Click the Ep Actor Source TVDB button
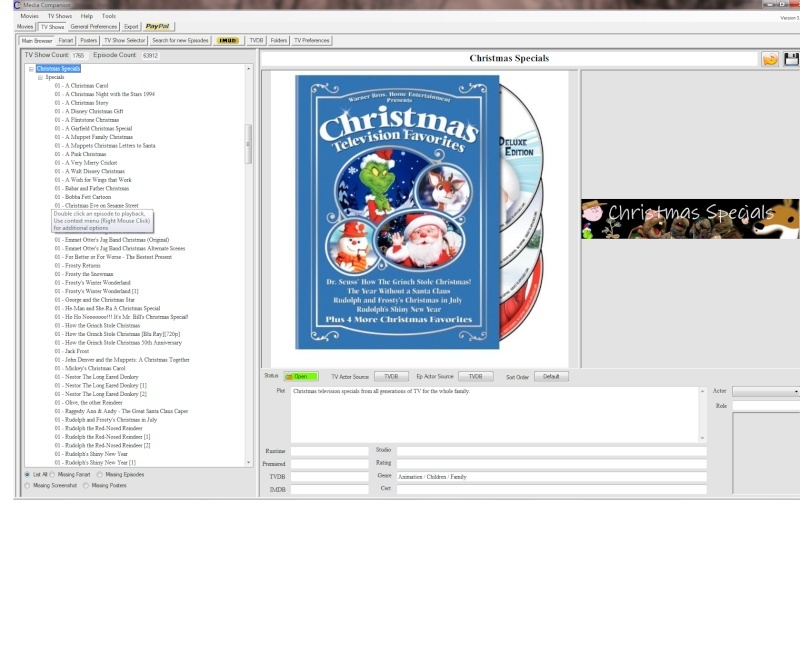Screen dimensions: 800x672 pyautogui.click(x=476, y=377)
